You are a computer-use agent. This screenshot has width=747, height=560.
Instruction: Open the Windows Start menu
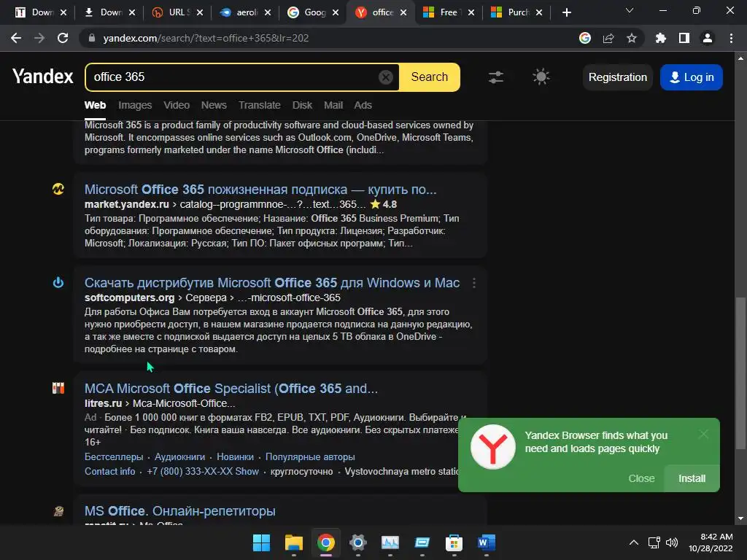tap(261, 542)
